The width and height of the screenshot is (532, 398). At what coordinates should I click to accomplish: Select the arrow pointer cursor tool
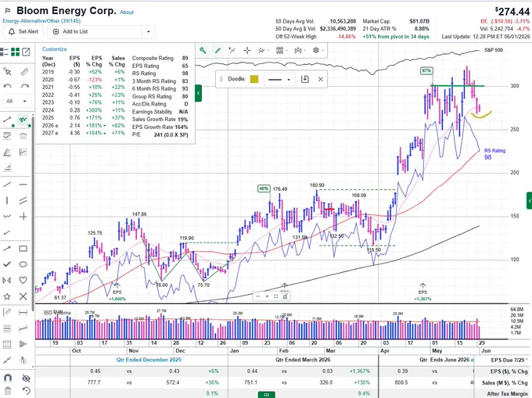7,71
